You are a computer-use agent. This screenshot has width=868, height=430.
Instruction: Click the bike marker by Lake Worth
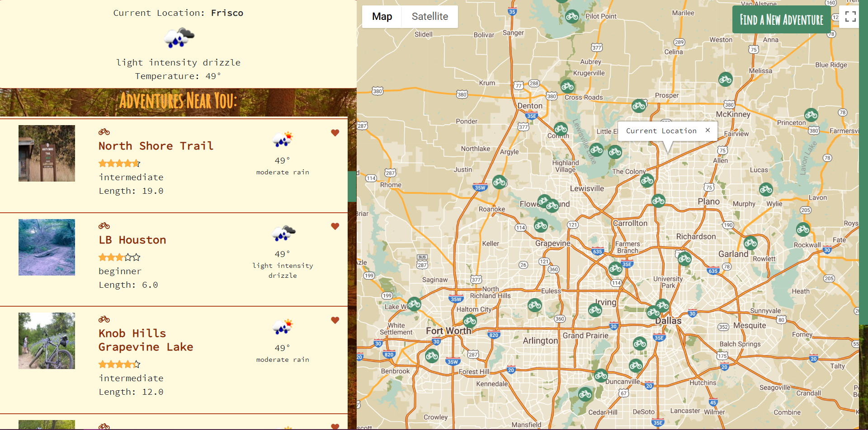(414, 304)
